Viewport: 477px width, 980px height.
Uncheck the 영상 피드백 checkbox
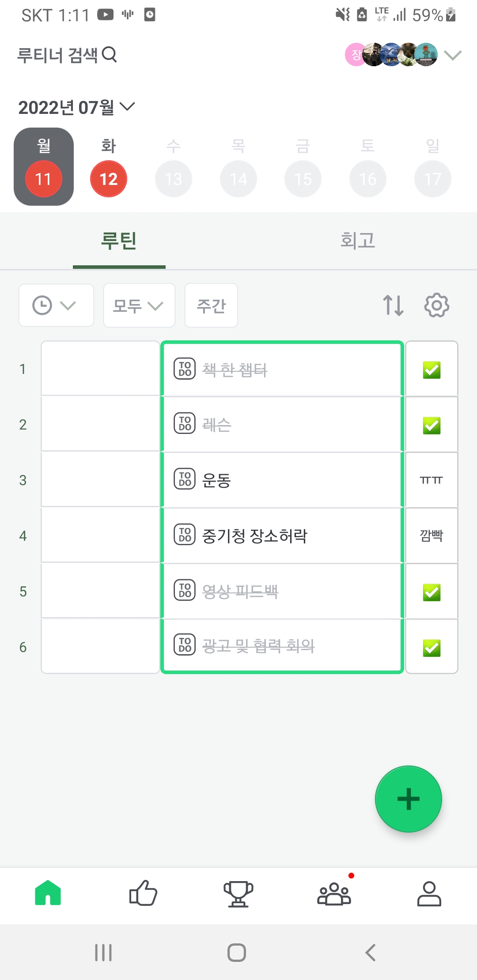click(x=432, y=592)
